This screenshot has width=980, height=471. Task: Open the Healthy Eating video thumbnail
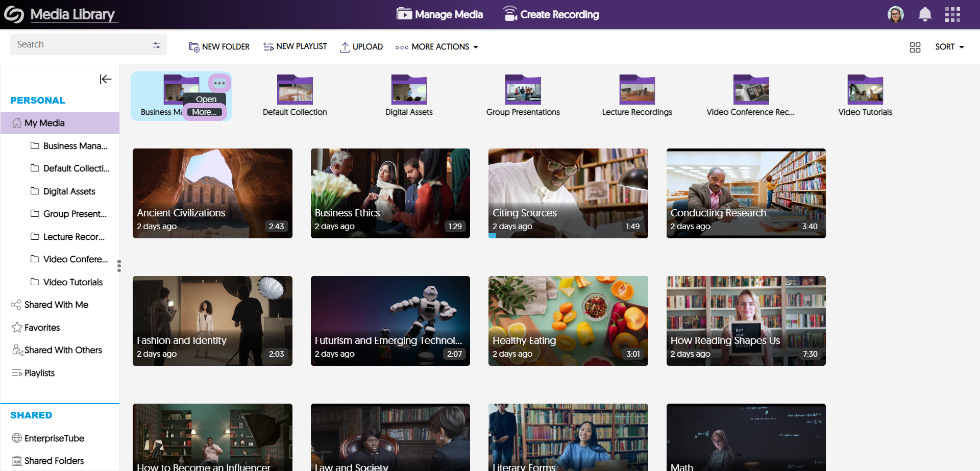(568, 320)
